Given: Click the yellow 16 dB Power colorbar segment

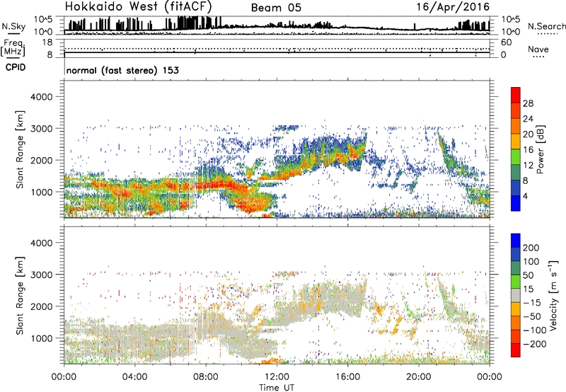Looking at the screenshot, I should tap(516, 142).
